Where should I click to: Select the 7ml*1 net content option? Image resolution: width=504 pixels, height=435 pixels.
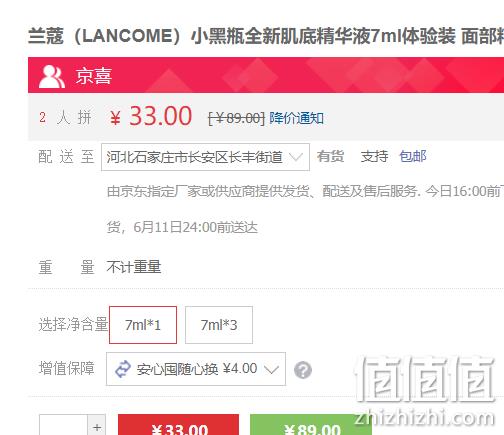pos(143,325)
